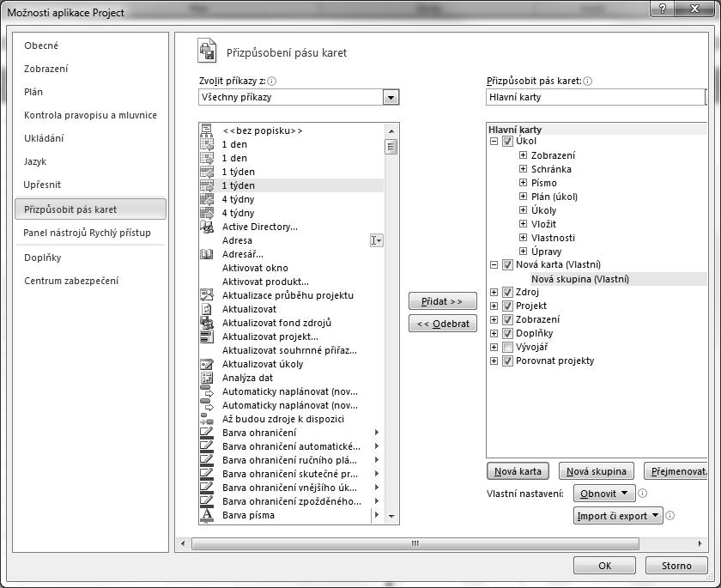
Task: Click the Barva ohraničení automatické icon
Action: 207,446
